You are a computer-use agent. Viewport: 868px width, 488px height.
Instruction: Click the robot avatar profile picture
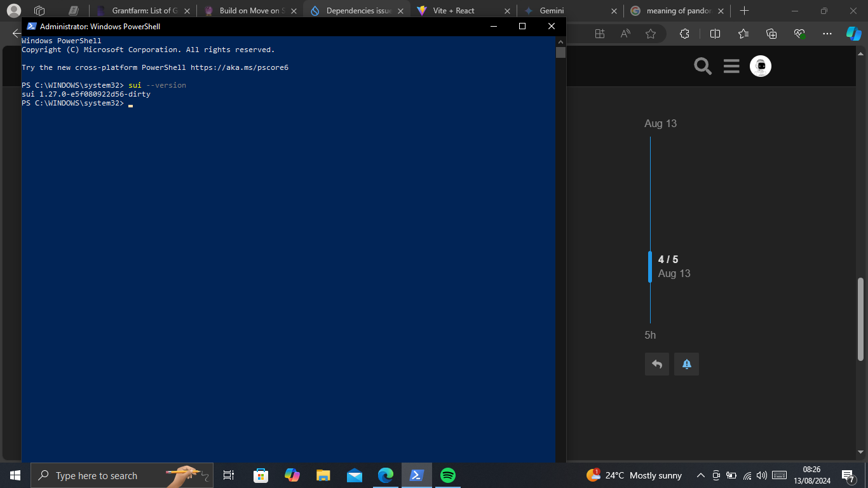point(761,65)
